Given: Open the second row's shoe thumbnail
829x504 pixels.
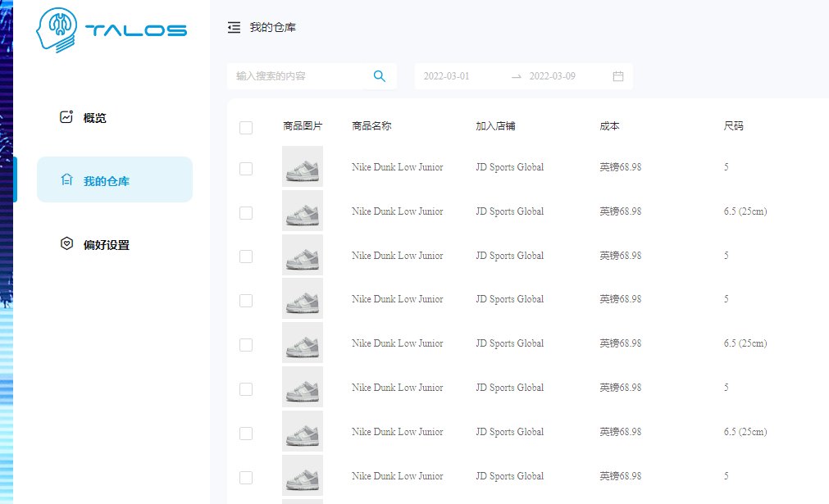Looking at the screenshot, I should 303,211.
